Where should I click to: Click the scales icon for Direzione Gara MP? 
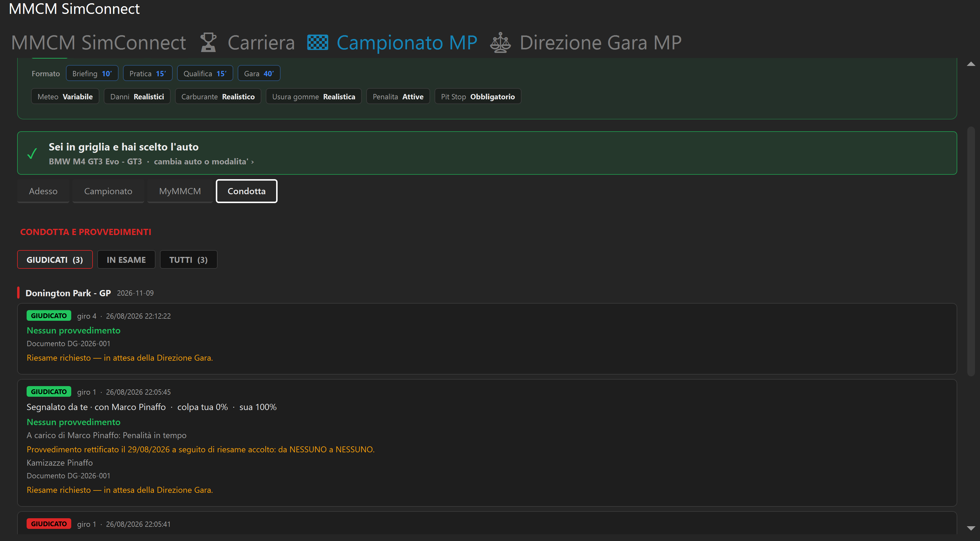(500, 42)
